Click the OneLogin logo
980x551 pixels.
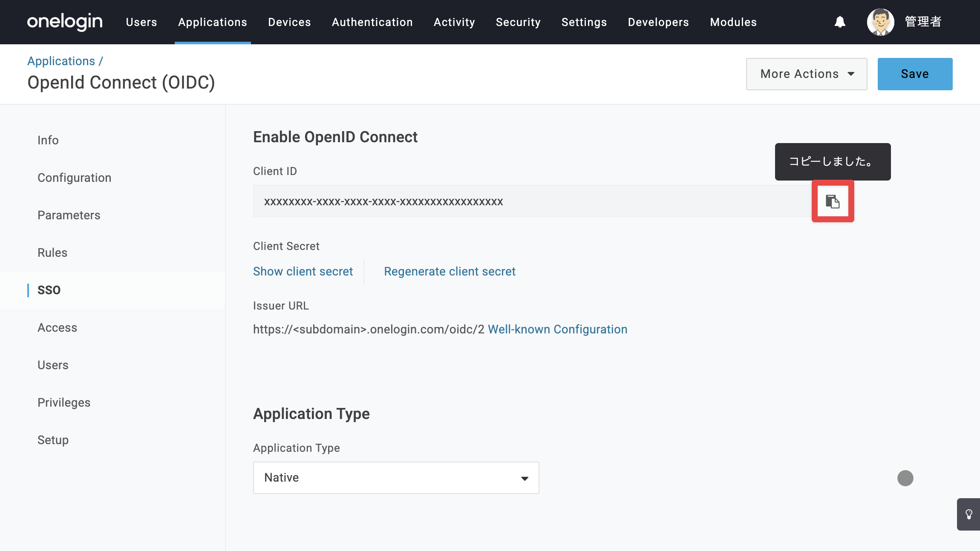coord(65,22)
